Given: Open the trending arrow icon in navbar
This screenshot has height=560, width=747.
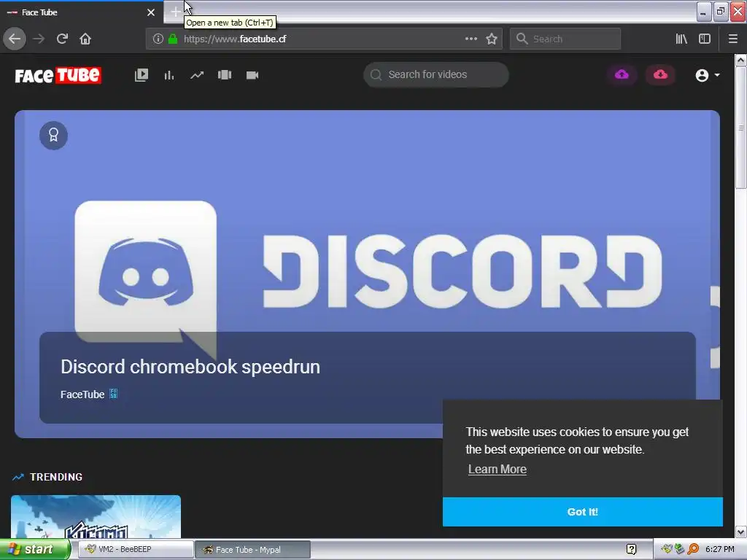Looking at the screenshot, I should coord(197,75).
